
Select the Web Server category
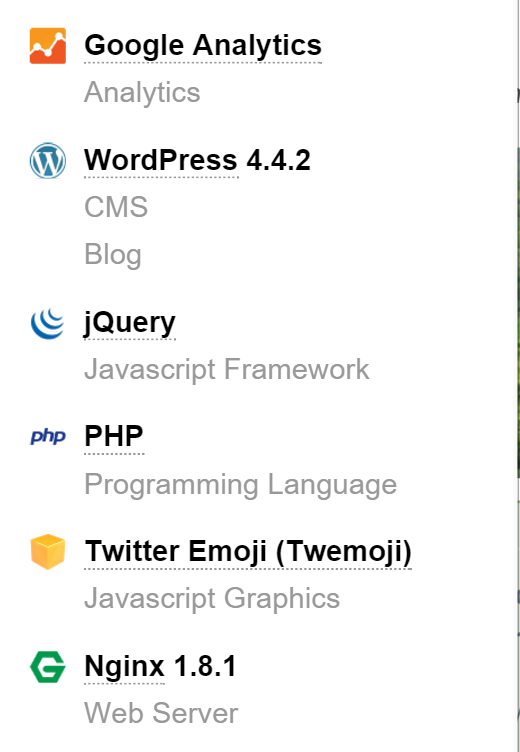(161, 713)
